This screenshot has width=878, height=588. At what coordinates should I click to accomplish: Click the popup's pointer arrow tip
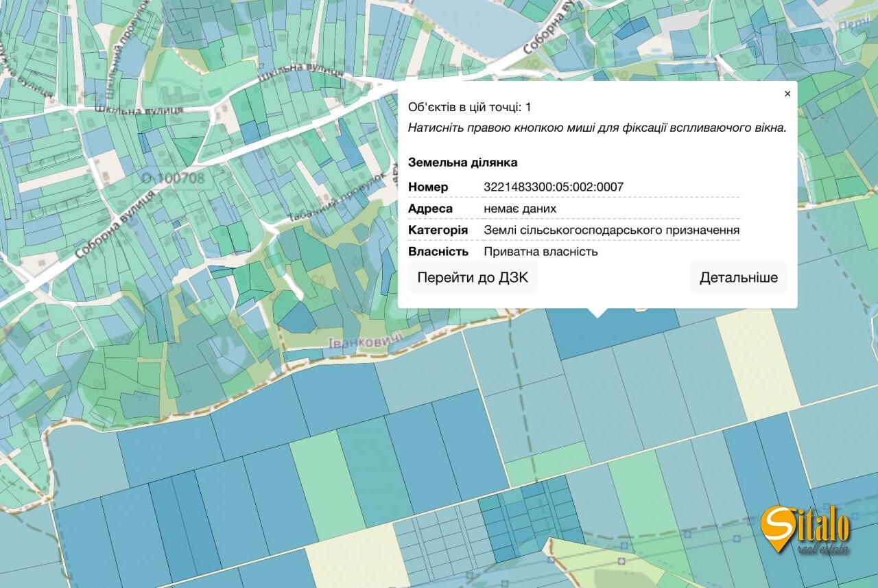coord(598,316)
